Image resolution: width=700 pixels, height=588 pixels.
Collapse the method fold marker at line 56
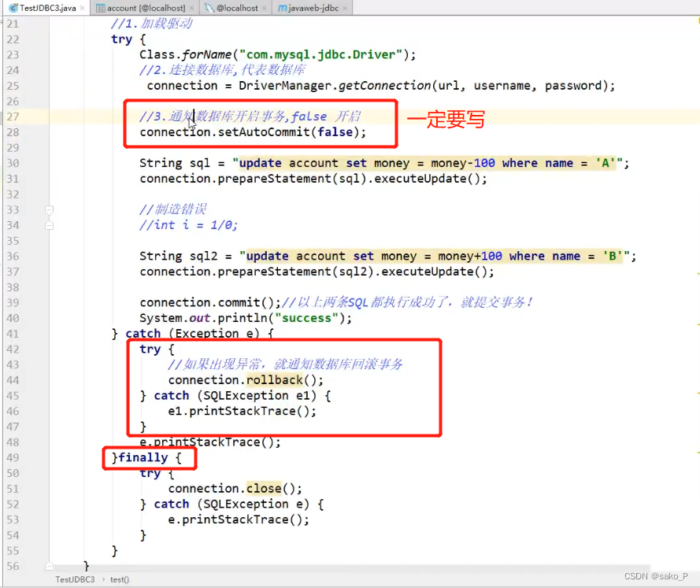pyautogui.click(x=49, y=567)
